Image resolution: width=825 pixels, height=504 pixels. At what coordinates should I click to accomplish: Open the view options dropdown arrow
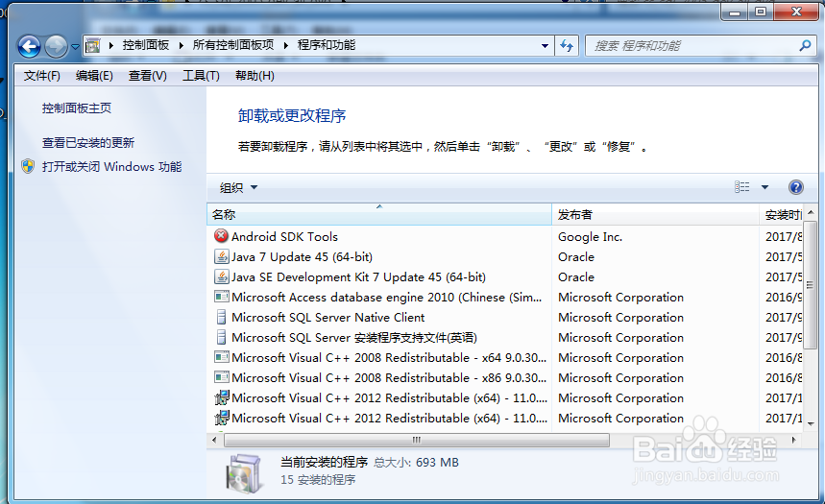coord(764,187)
